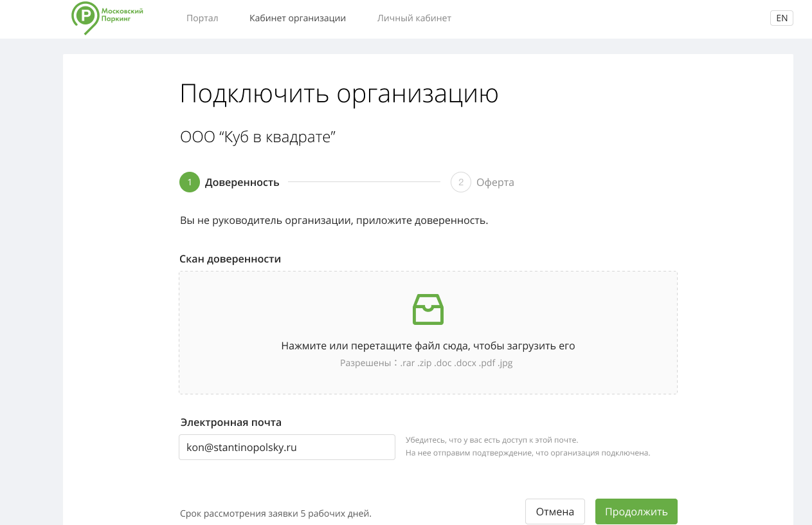Click the Скан доверенности field label

230,259
